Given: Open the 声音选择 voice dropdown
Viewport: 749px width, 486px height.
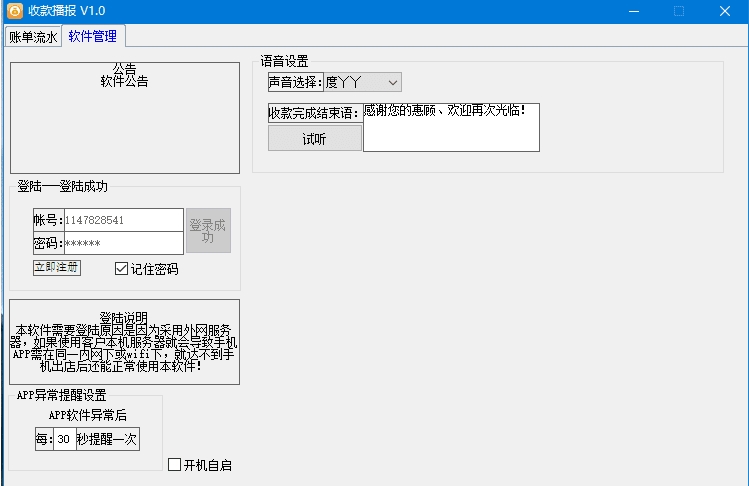Looking at the screenshot, I should pos(361,81).
